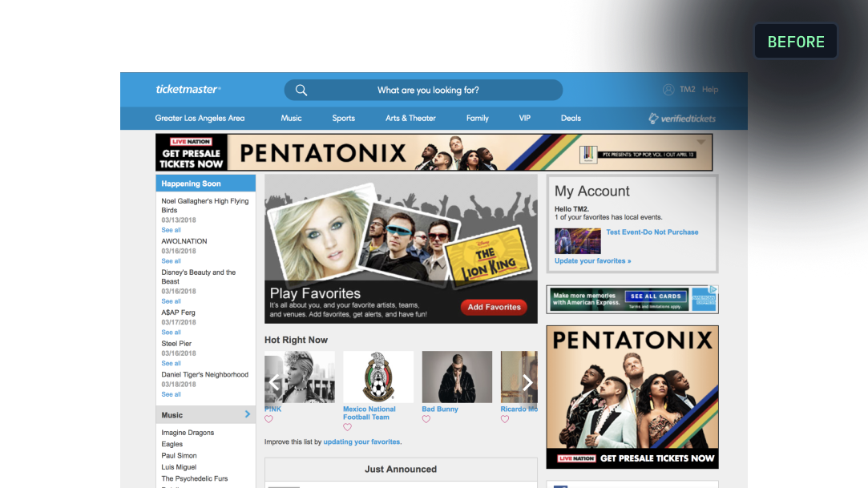Select Paul Simon in Music list
868x488 pixels.
pyautogui.click(x=179, y=456)
